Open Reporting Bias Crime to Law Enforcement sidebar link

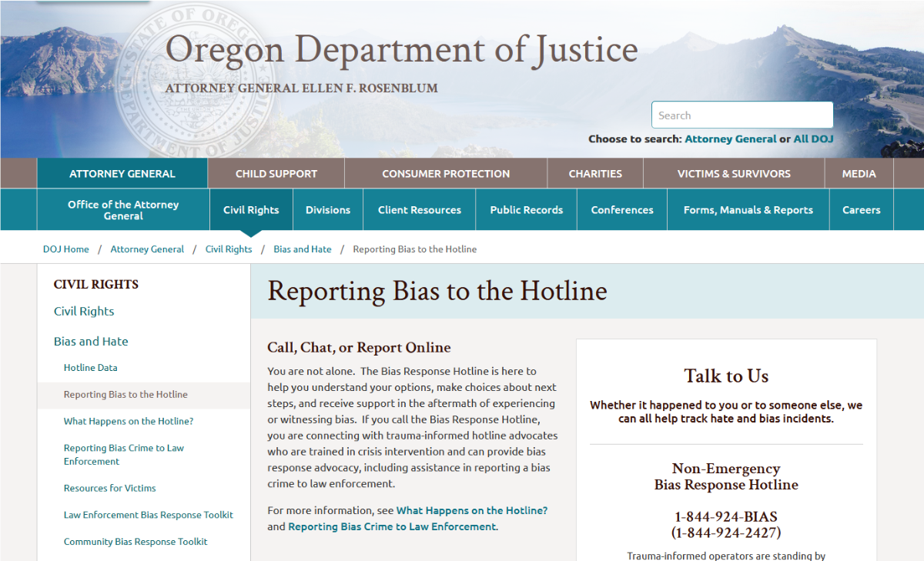[124, 455]
